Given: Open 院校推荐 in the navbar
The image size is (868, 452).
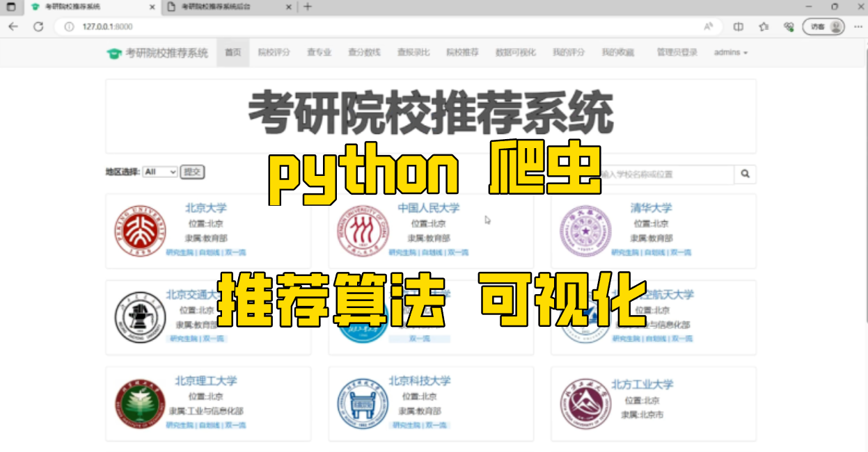Looking at the screenshot, I should coord(462,53).
